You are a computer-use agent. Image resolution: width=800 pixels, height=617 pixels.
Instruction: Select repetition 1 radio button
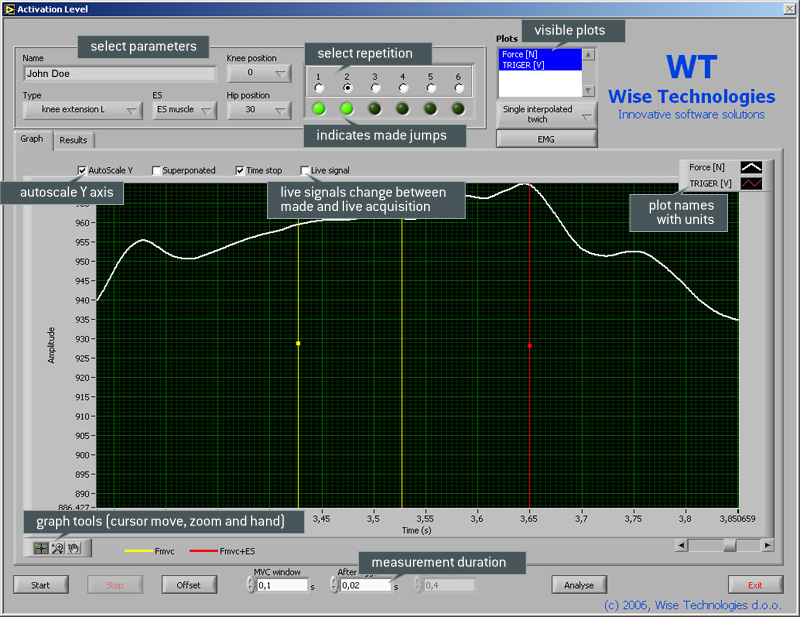pos(319,88)
